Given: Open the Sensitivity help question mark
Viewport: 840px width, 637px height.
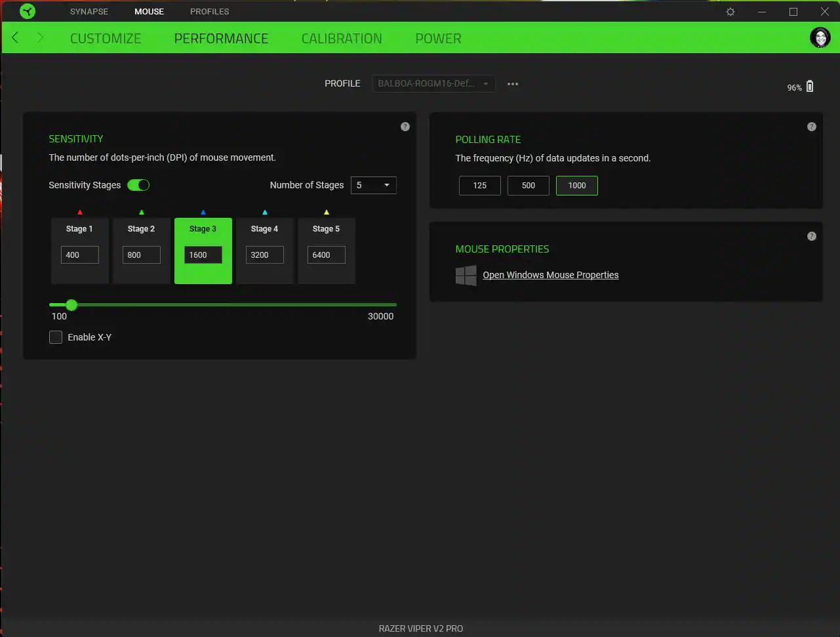Looking at the screenshot, I should [405, 127].
